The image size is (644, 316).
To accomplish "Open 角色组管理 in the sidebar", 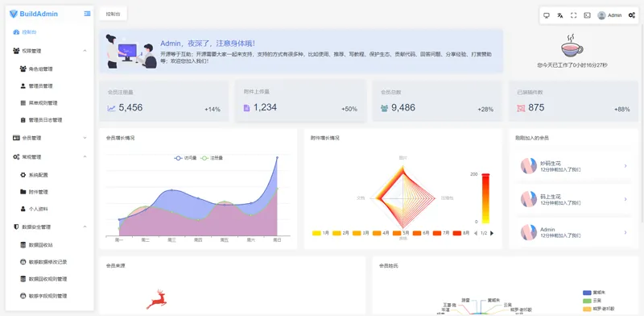I will (x=49, y=69).
